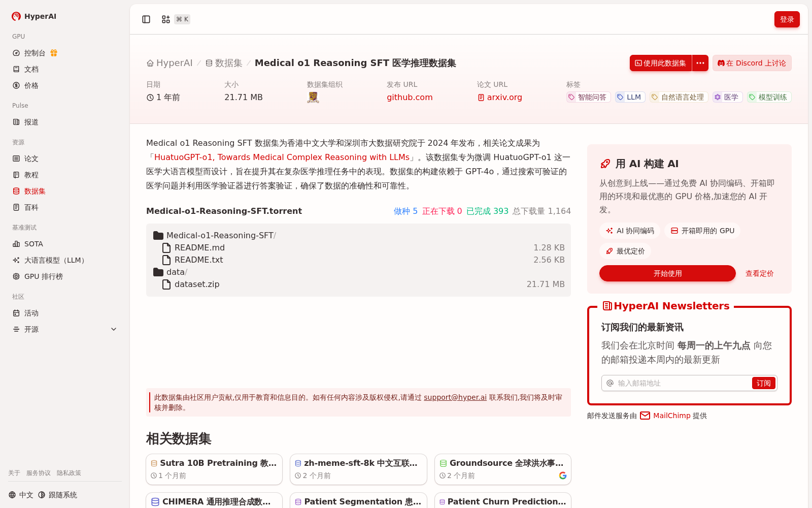This screenshot has width=812, height=508.
Task: Click the 登录 button
Action: (787, 19)
